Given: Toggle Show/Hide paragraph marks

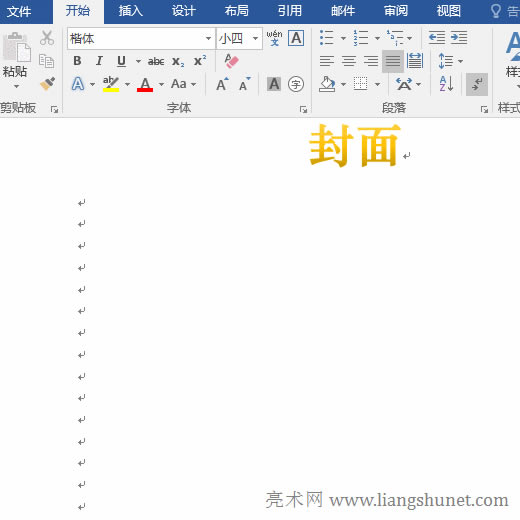Looking at the screenshot, I should (477, 84).
